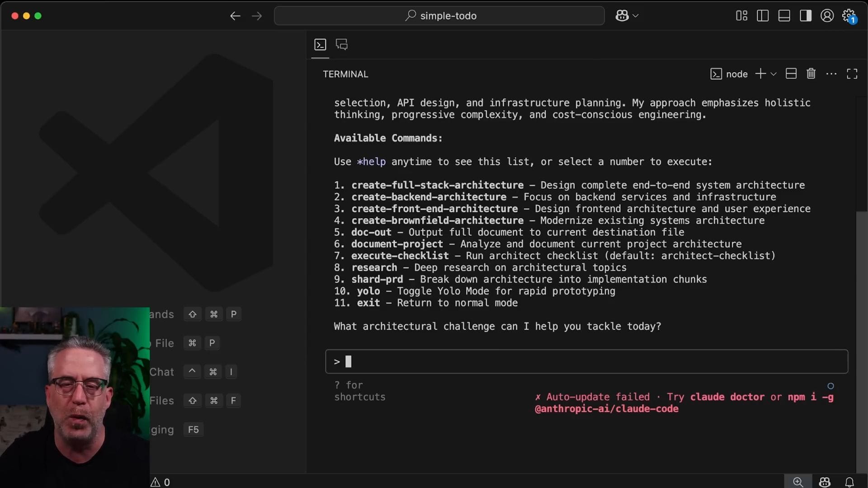Switch to the chat panel tab icon
868x488 pixels.
click(x=342, y=45)
